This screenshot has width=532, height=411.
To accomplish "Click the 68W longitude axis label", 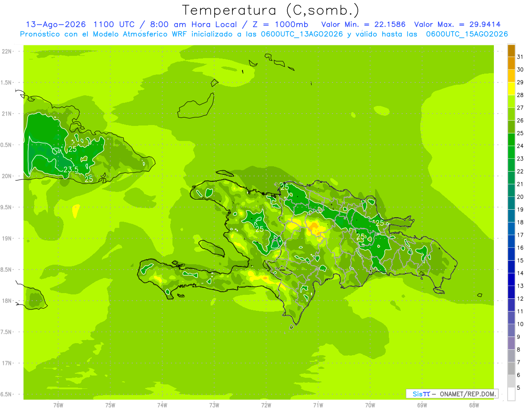I will point(473,405).
